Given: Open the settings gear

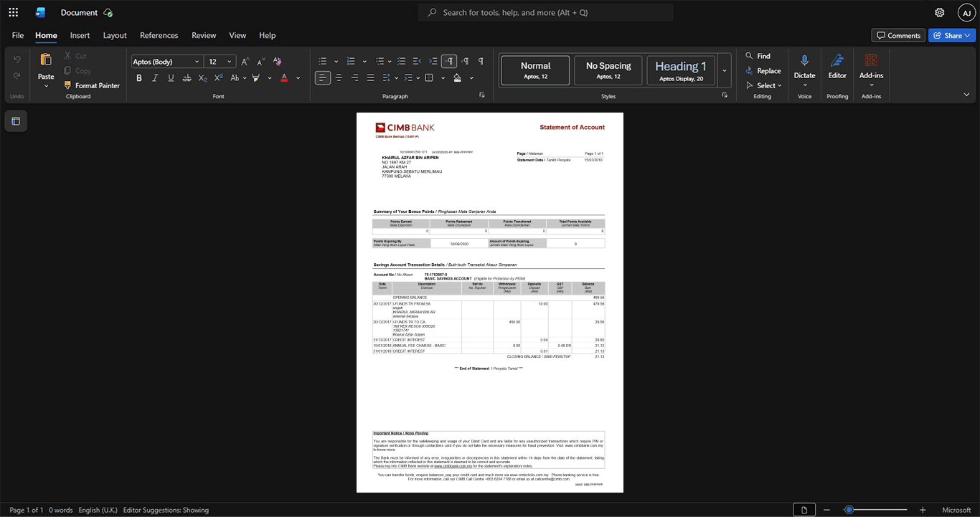Looking at the screenshot, I should tap(940, 12).
